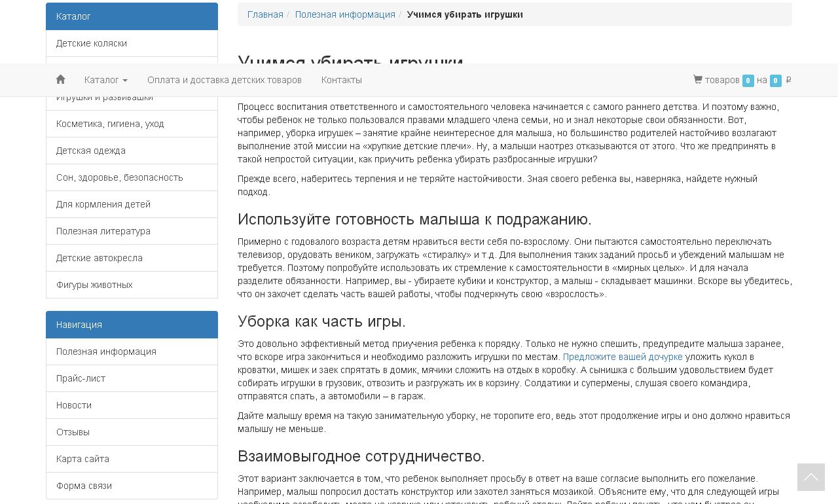
Task: Click the heading Взаимовыгодное сотрудничество
Action: tap(361, 456)
